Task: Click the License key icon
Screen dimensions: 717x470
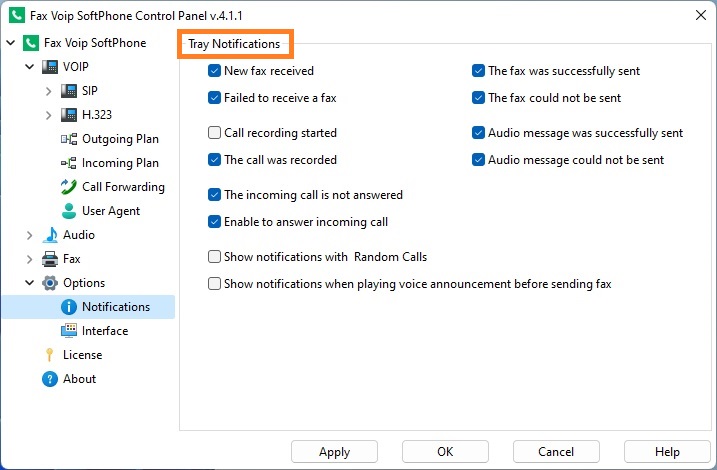Action: click(x=50, y=355)
